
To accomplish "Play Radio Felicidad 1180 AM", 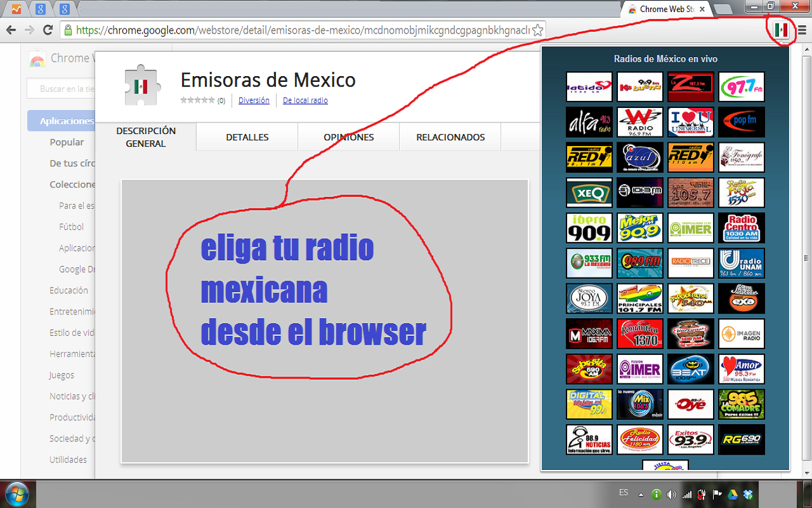I will (x=640, y=439).
